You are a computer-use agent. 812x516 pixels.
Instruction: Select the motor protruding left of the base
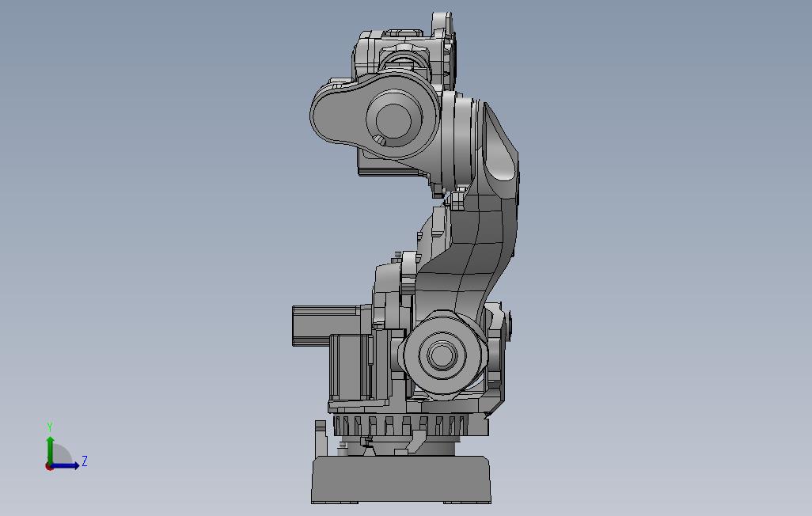tap(332, 326)
